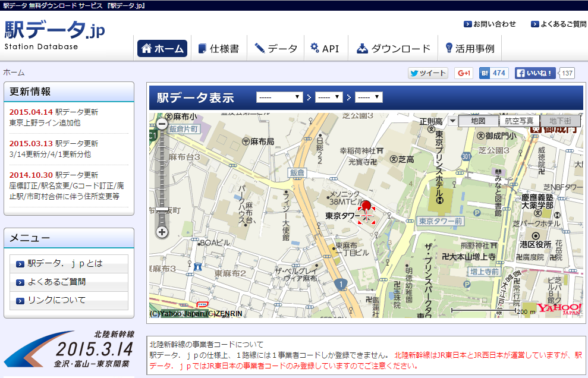Image resolution: width=588 pixels, height=378 pixels.
Task: Click the gear icon beside API
Action: (x=315, y=48)
